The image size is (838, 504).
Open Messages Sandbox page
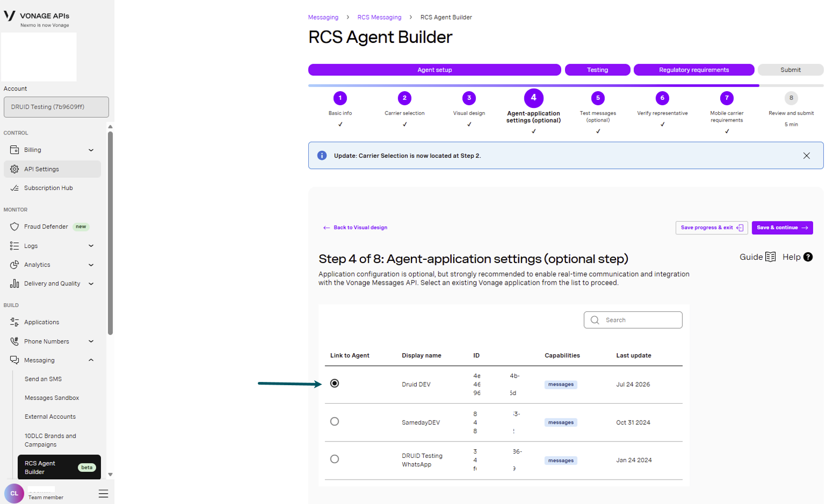click(x=52, y=398)
